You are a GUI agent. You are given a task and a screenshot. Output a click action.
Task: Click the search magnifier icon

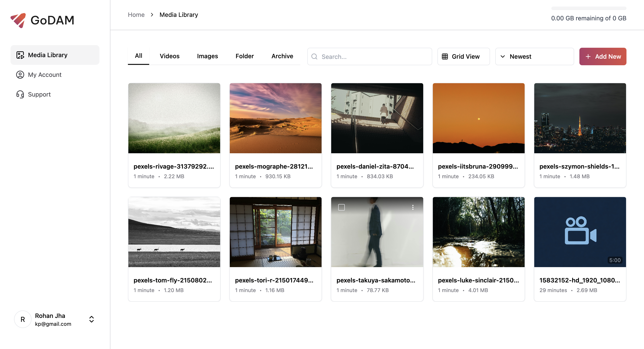coord(314,57)
